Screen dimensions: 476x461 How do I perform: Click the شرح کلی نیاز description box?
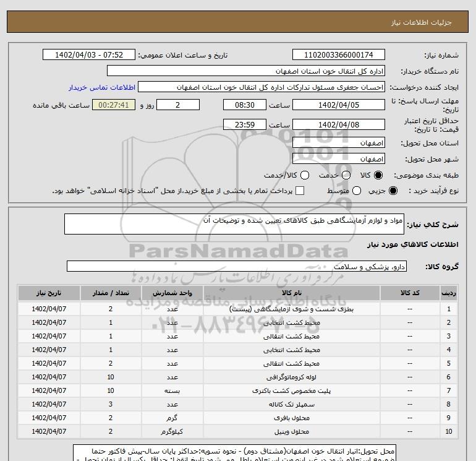click(x=234, y=224)
